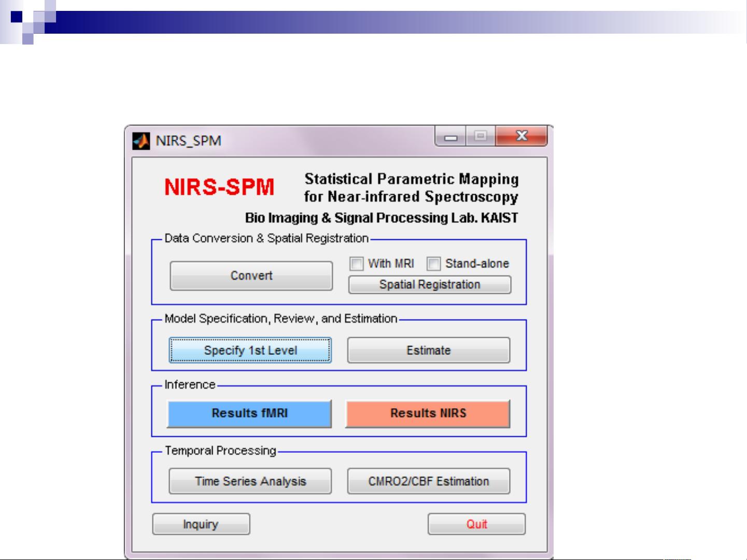Click the Convert button
Viewport: 747px width, 560px height.
pos(250,275)
